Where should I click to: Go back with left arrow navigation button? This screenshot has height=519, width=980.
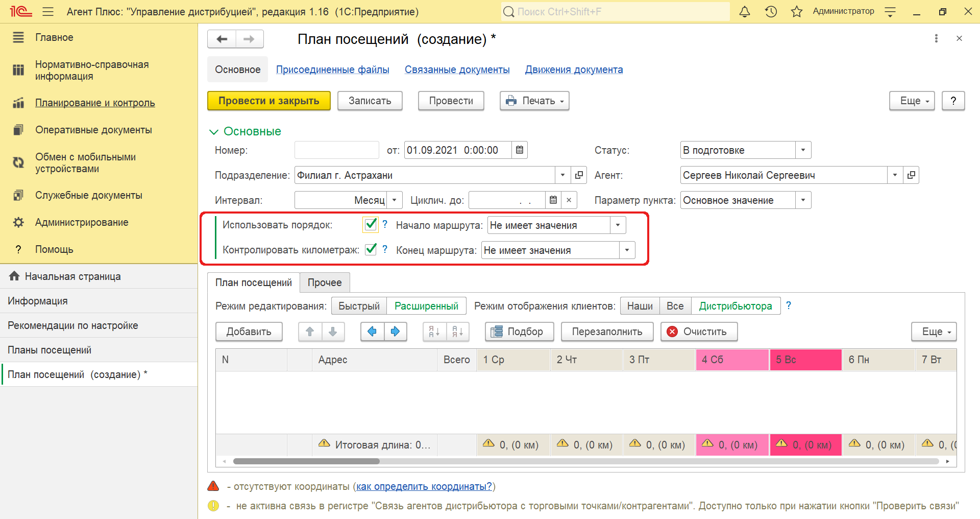(222, 39)
